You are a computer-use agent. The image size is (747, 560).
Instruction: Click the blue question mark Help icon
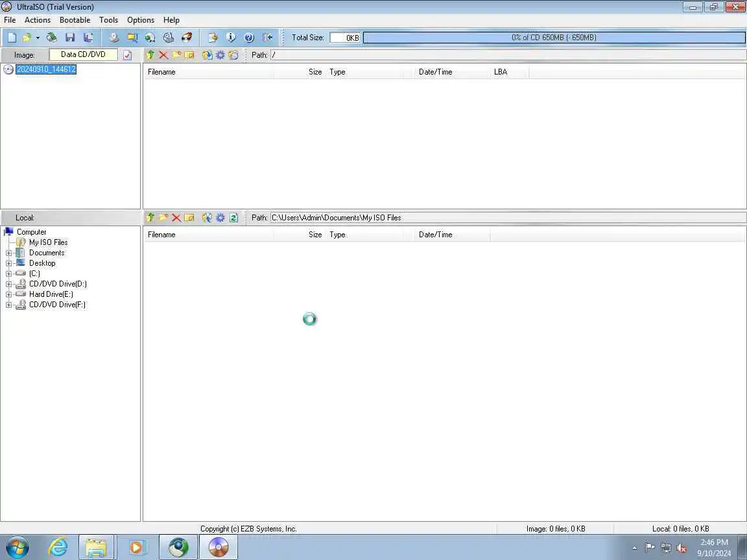click(249, 38)
